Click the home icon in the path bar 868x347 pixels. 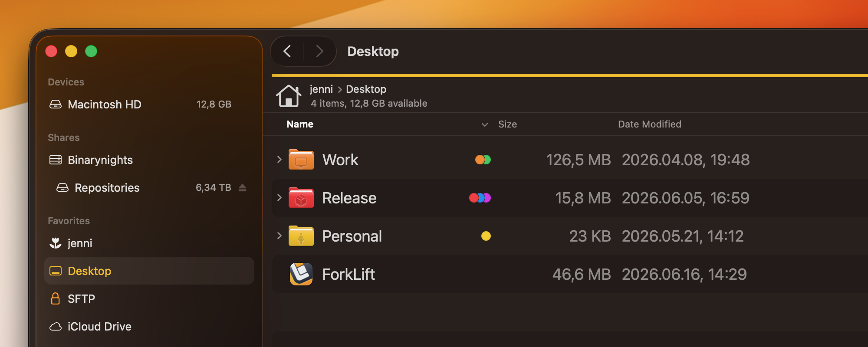[x=289, y=96]
